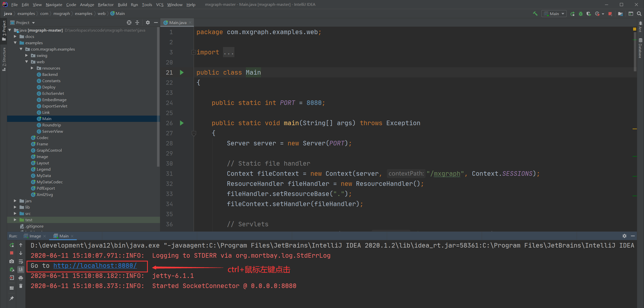Toggle Soft-Wrap in the run console
Screen dimensions: 644x308
pyautogui.click(x=21, y=261)
